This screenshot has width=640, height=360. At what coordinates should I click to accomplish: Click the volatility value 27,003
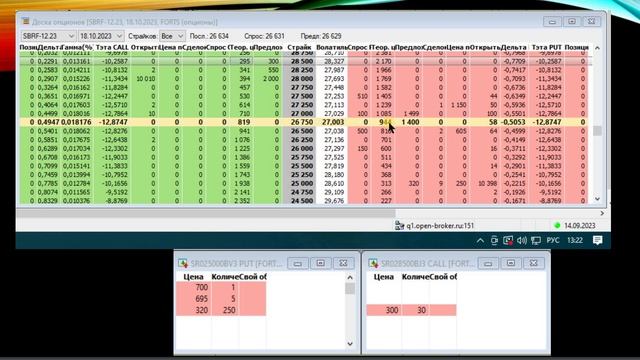coord(333,122)
